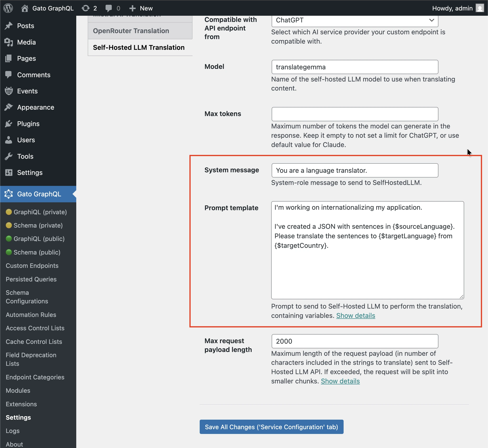
Task: Click the updates refresh icon
Action: click(x=85, y=8)
